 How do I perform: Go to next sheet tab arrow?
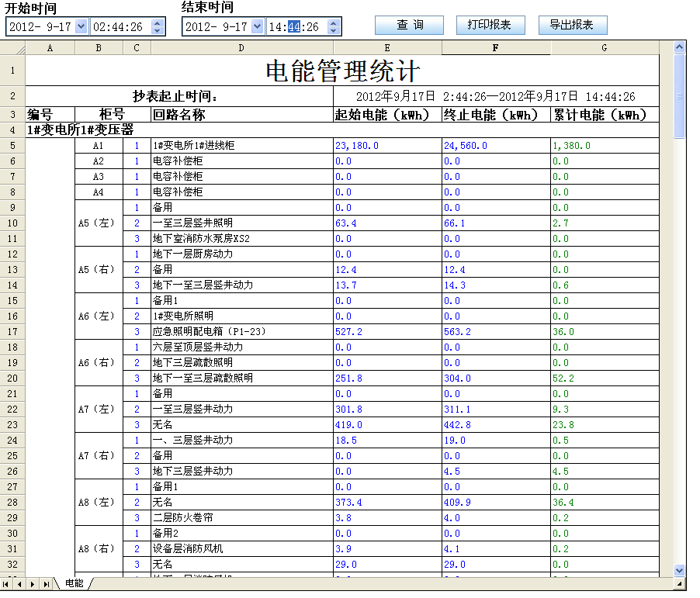point(33,583)
